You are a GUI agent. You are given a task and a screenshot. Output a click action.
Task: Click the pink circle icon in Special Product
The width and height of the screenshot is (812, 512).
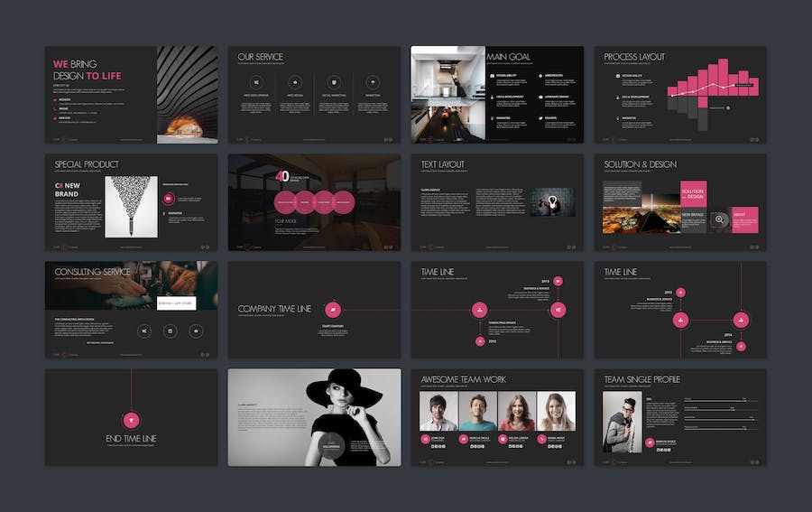(x=167, y=196)
